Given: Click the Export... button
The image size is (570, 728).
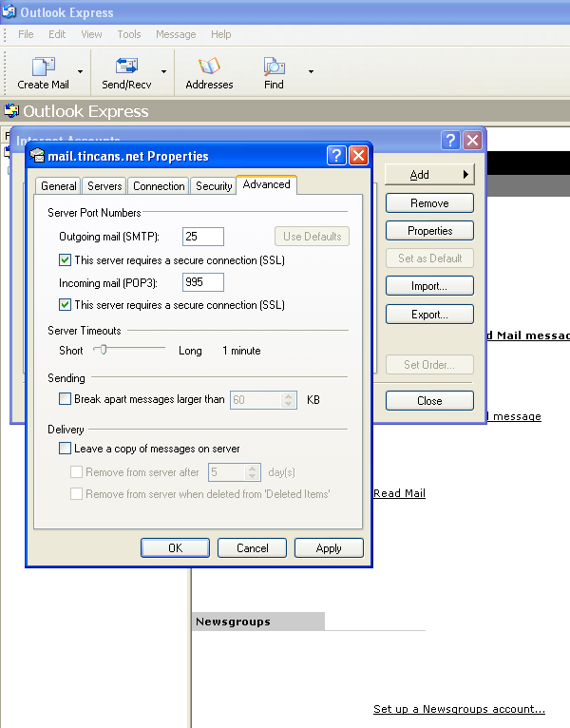Looking at the screenshot, I should point(429,315).
